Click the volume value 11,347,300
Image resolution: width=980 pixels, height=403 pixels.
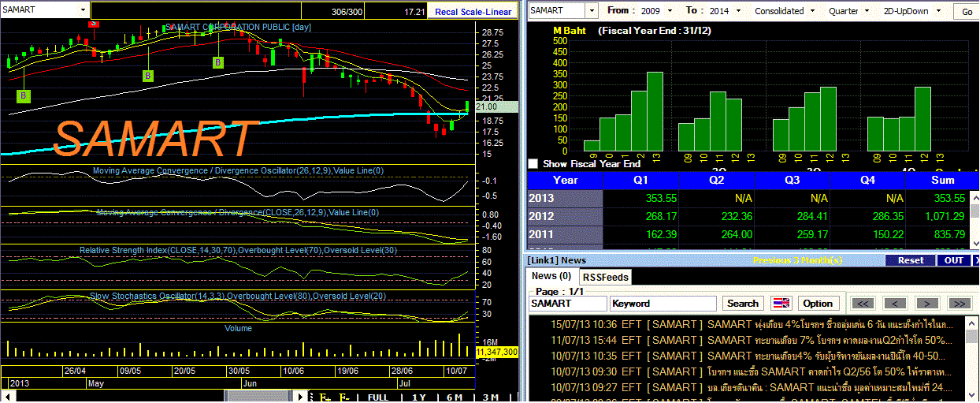497,352
